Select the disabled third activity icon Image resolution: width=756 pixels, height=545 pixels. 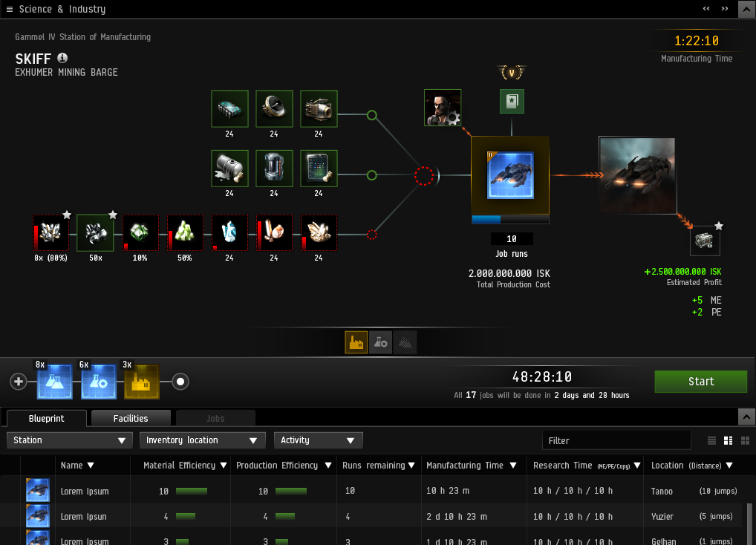pyautogui.click(x=405, y=342)
